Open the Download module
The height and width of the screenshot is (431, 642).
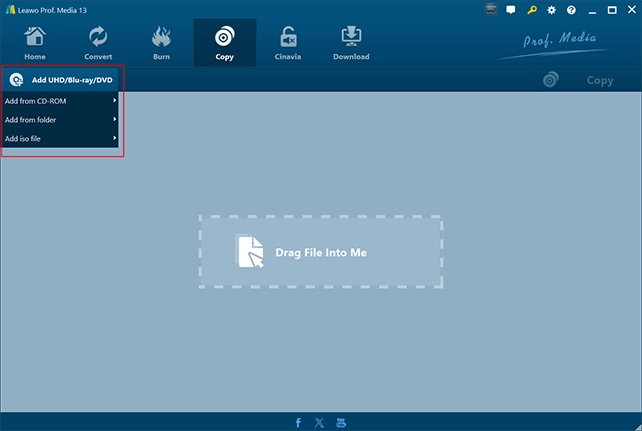pyautogui.click(x=351, y=43)
